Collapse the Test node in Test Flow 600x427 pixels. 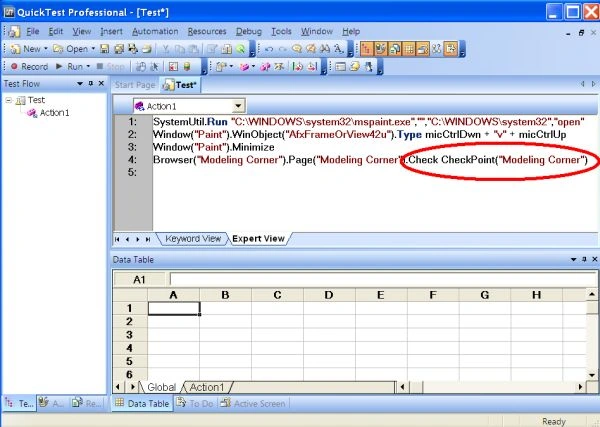8,100
